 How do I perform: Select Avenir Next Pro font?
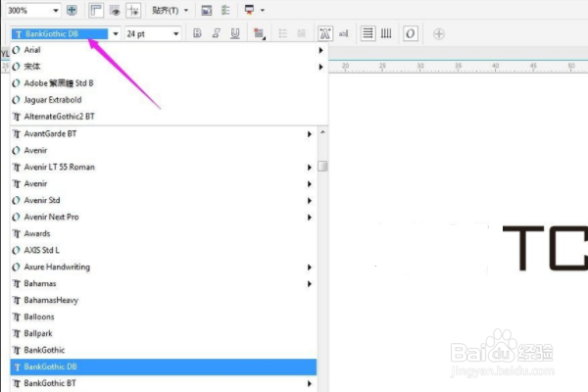pyautogui.click(x=164, y=217)
